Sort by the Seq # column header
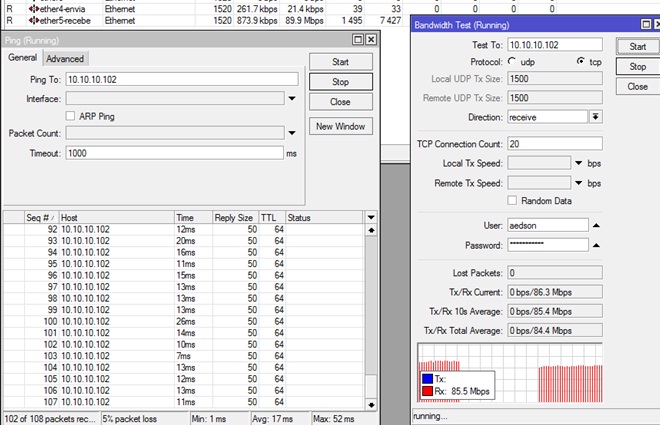Screen dimensions: 660x425 point(41,218)
